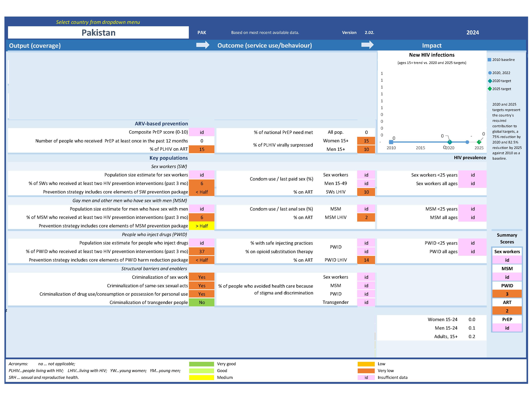This screenshot has height=399, width=532.
Task: Select Criminalization of transgender people 'No' cell
Action: 202,302
